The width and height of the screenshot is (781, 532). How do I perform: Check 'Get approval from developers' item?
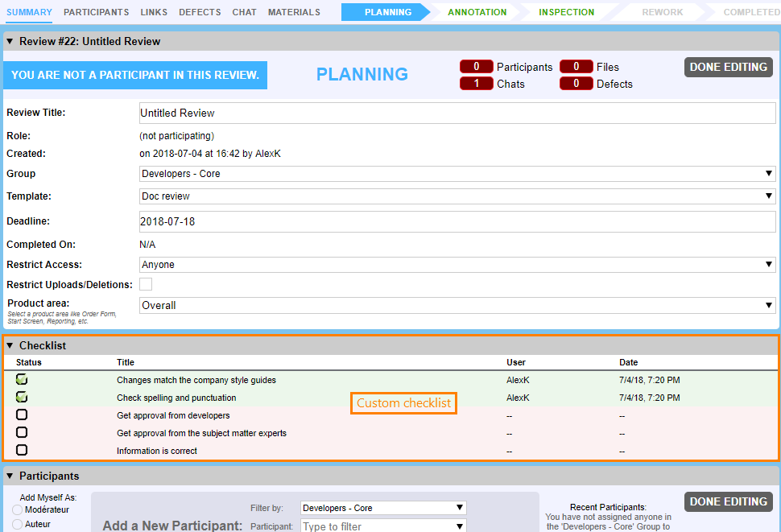click(x=22, y=415)
